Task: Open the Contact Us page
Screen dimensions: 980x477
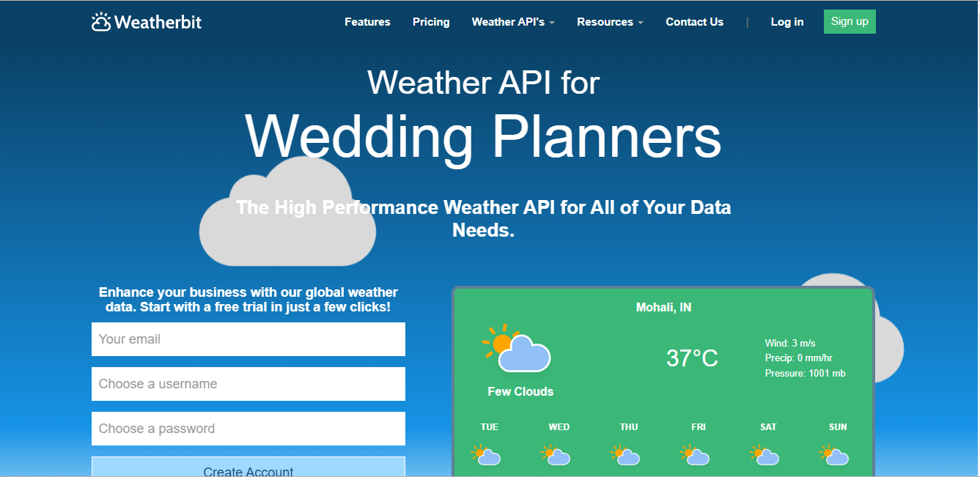Action: point(694,22)
